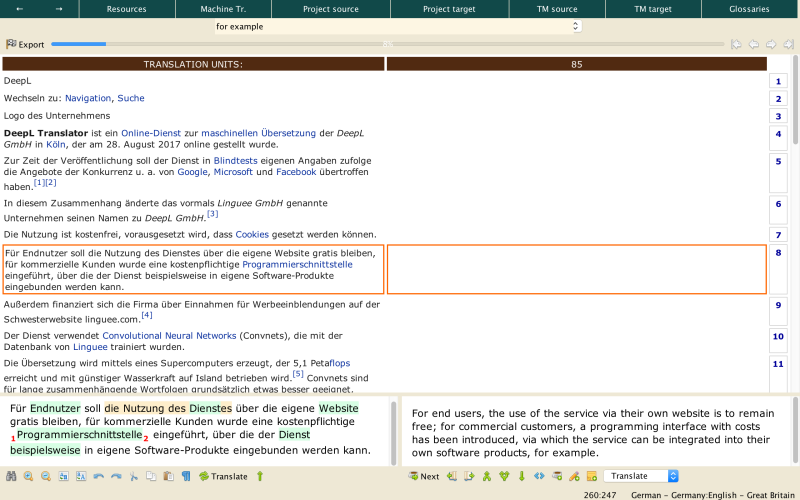The height and width of the screenshot is (500, 800).
Task: Click the zoom out magnifier icon
Action: [x=46, y=476]
